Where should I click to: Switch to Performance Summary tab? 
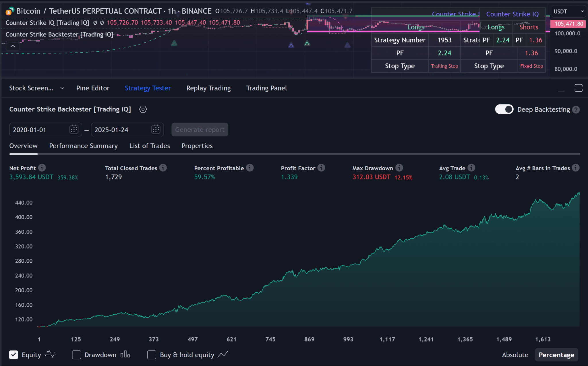coord(83,146)
